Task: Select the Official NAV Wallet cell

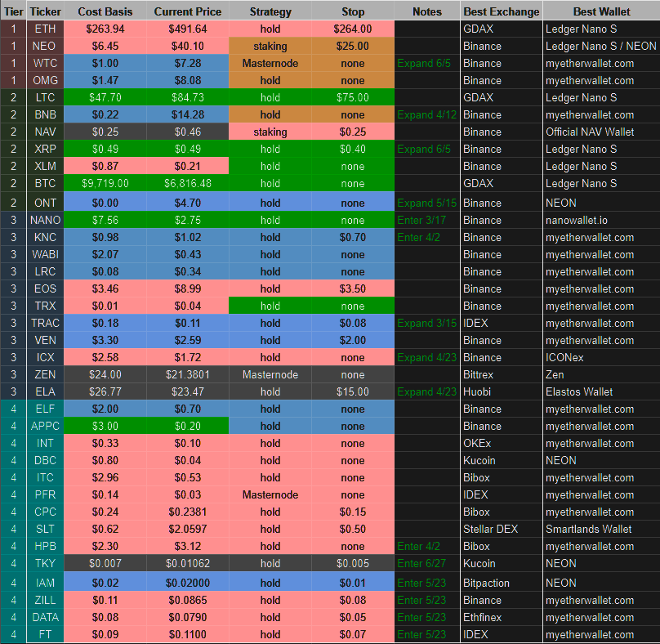Action: coord(601,132)
